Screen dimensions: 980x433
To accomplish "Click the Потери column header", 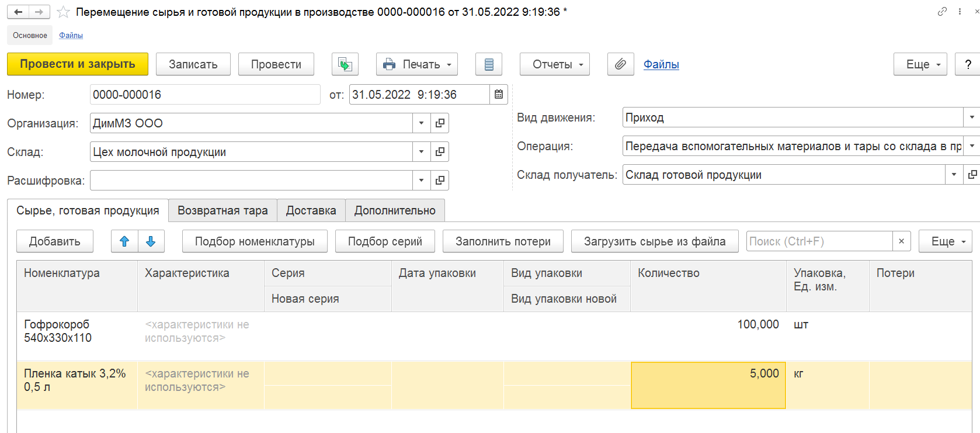I will 920,286.
